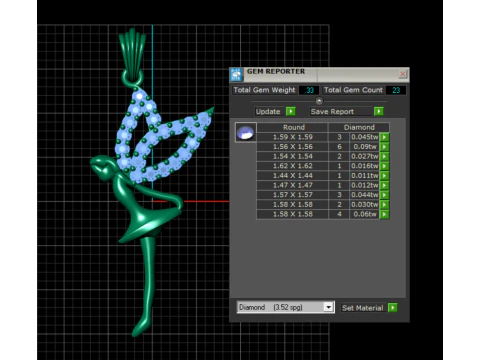Click the green arrow for 1.47 X 1.47 row
Screen dimensions: 480x360
[384, 185]
